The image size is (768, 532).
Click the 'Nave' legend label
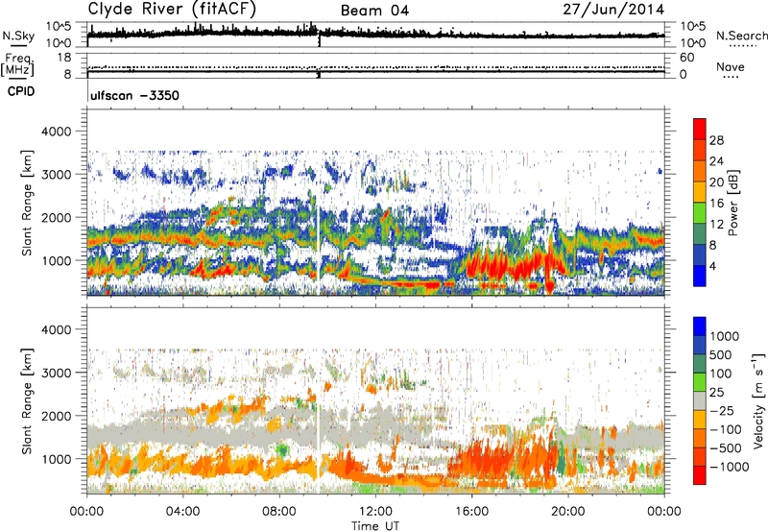pos(731,67)
